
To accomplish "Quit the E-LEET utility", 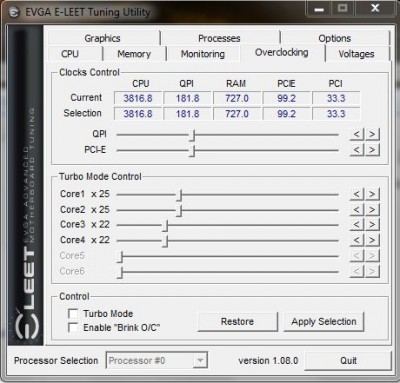I will (348, 361).
